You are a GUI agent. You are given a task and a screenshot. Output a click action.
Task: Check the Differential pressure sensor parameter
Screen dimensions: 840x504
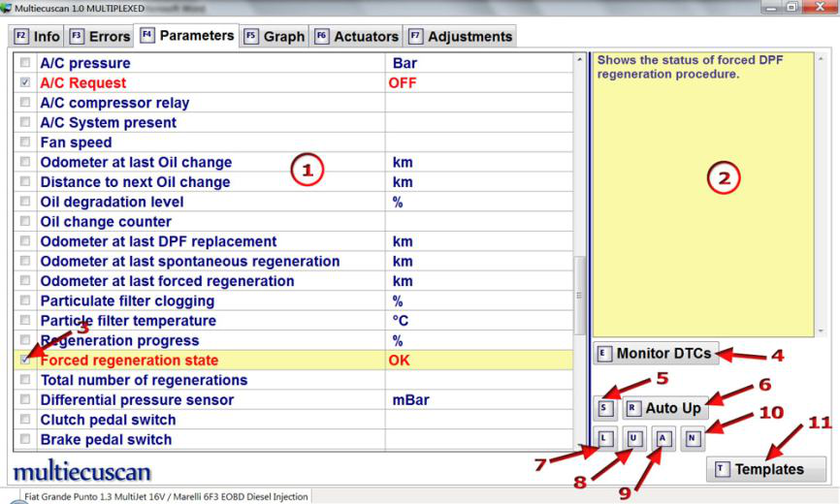point(25,400)
